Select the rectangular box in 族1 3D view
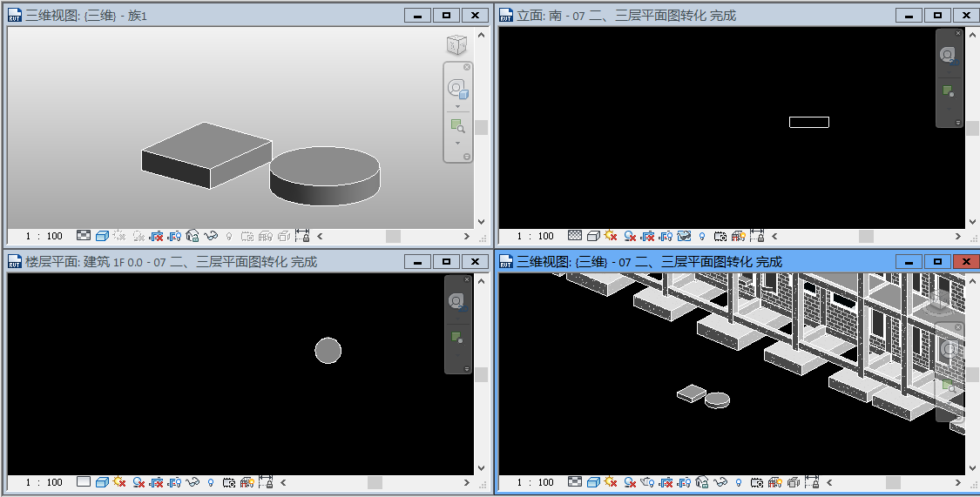 (x=206, y=155)
